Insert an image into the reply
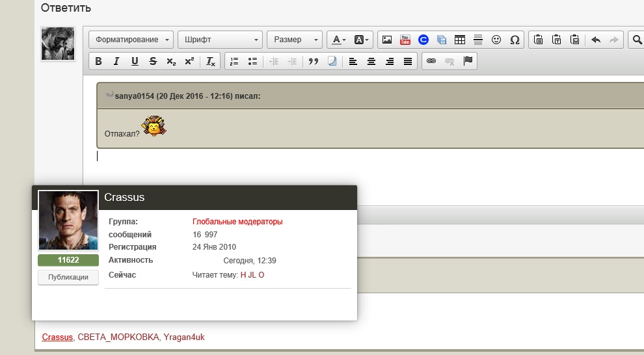 tap(387, 40)
